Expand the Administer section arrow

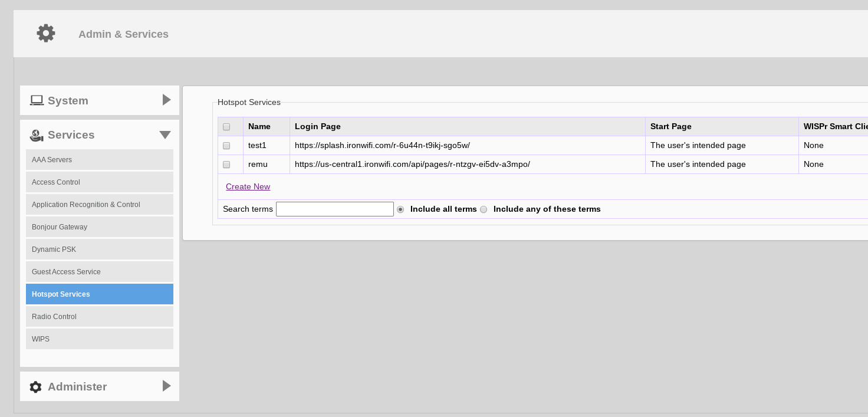tap(167, 386)
